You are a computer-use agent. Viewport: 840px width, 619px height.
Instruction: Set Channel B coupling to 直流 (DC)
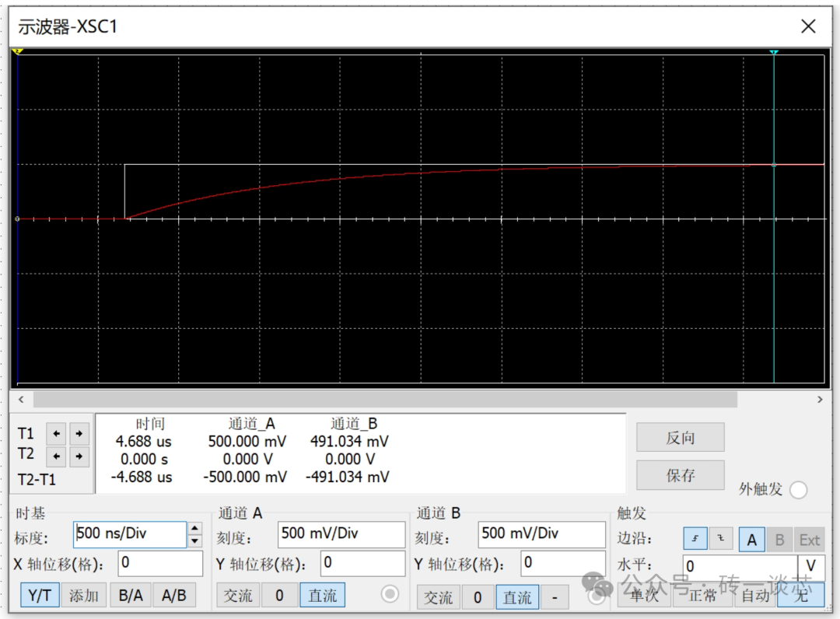[x=517, y=597]
